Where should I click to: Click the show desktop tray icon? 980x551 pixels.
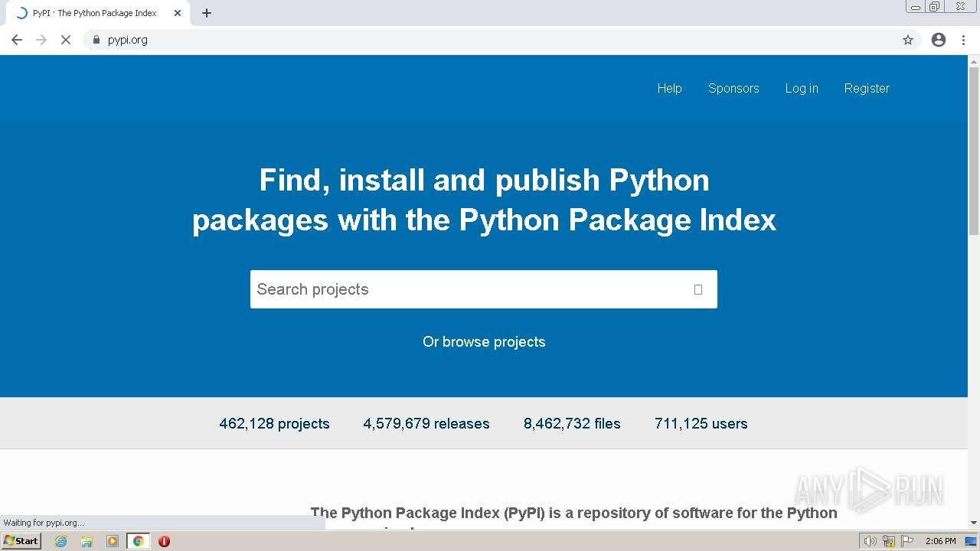[971, 541]
